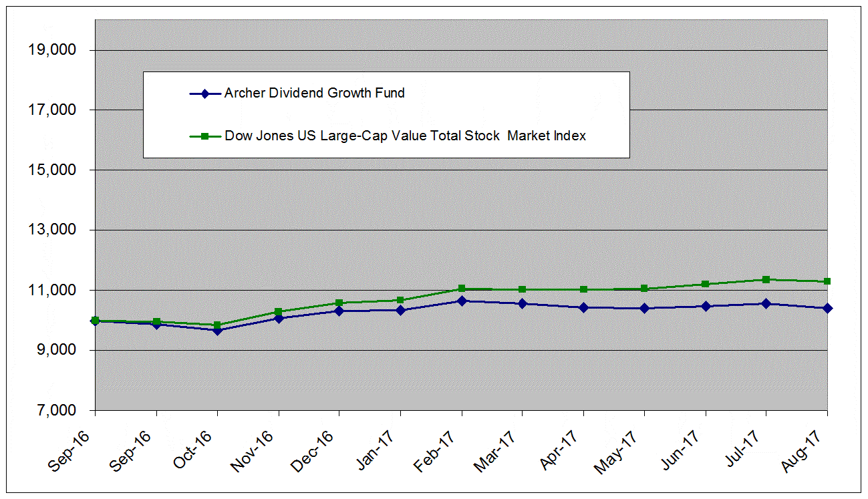This screenshot has height=499, width=868.
Task: Select the green square legend marker
Action: coord(206,136)
